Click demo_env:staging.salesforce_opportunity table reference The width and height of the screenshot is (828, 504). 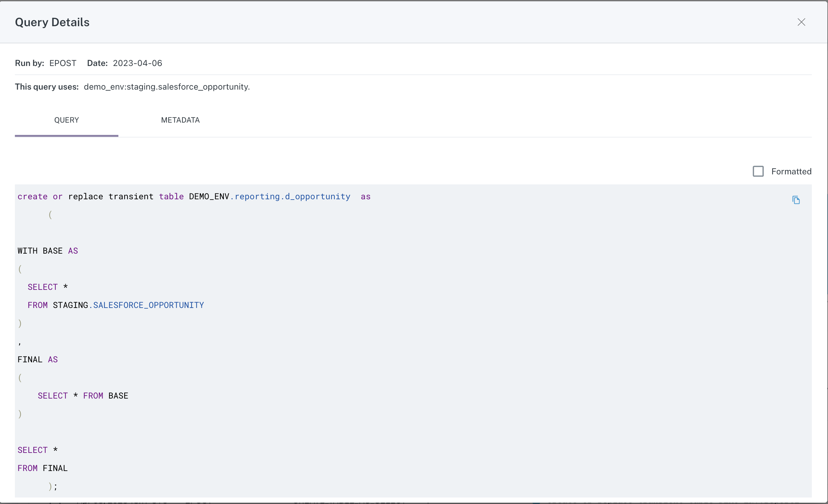click(166, 87)
